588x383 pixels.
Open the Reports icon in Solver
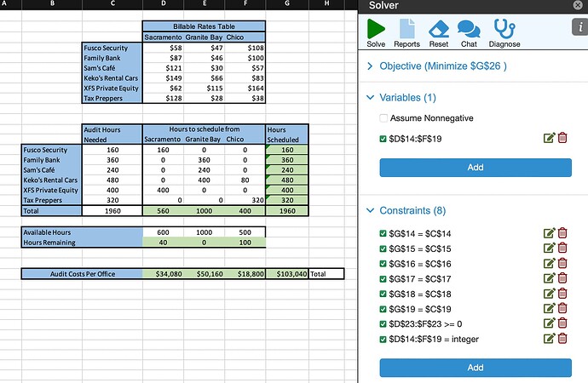point(406,33)
